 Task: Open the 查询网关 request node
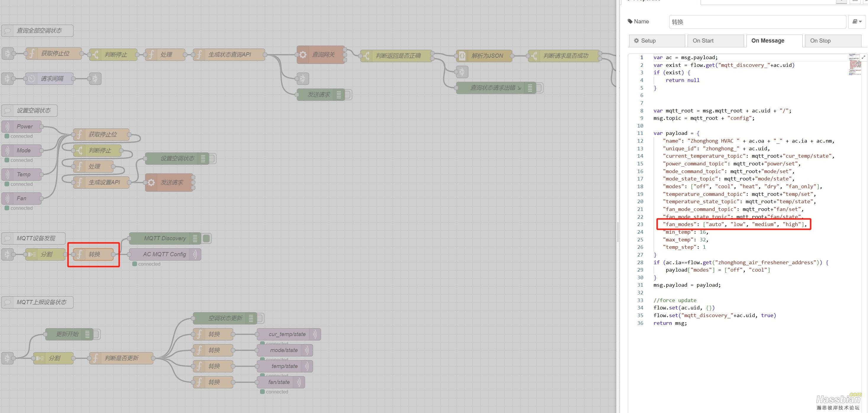(x=321, y=55)
